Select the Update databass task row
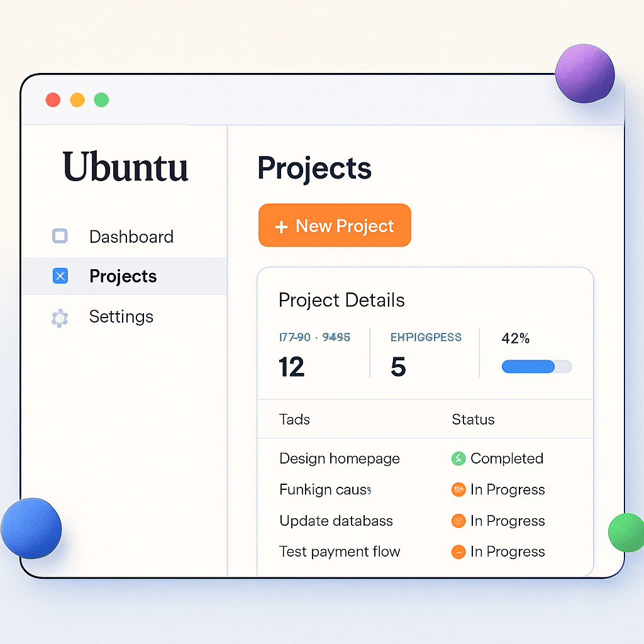644x644 pixels. point(425,521)
